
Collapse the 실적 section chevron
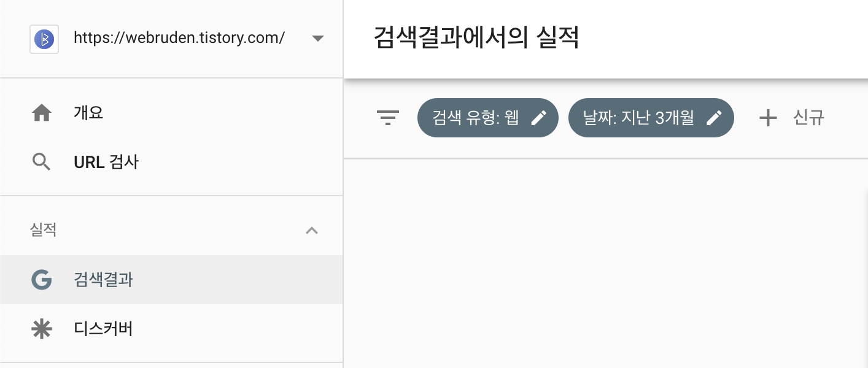pos(312,231)
